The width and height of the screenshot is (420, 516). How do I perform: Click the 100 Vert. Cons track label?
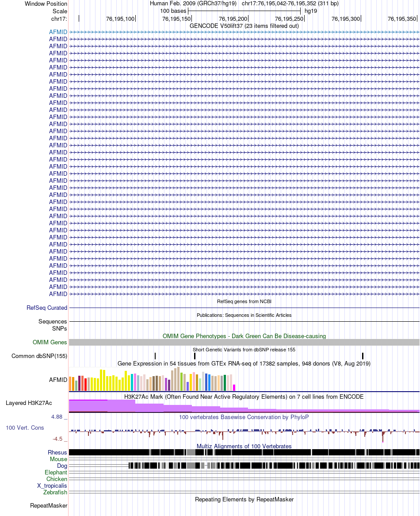point(25,427)
